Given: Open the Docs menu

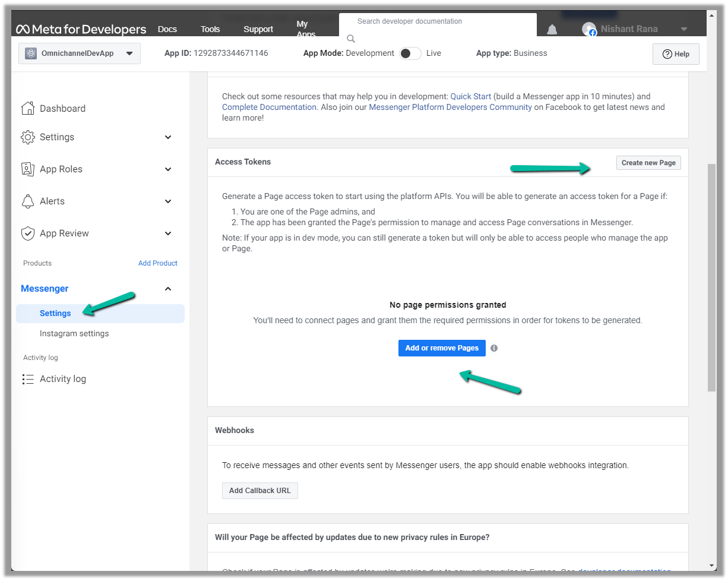Looking at the screenshot, I should [167, 29].
